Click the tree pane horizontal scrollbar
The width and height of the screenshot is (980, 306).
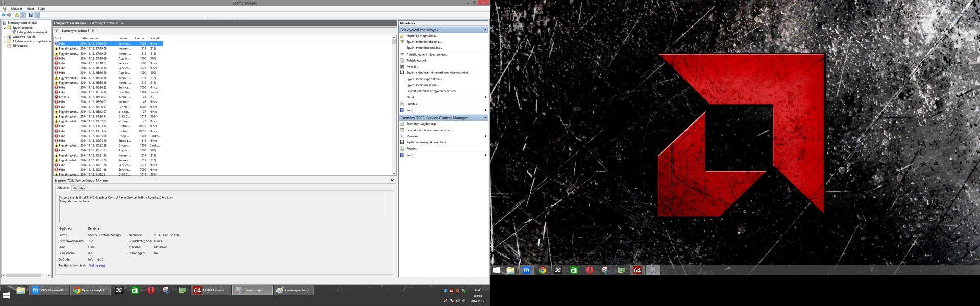(x=26, y=275)
